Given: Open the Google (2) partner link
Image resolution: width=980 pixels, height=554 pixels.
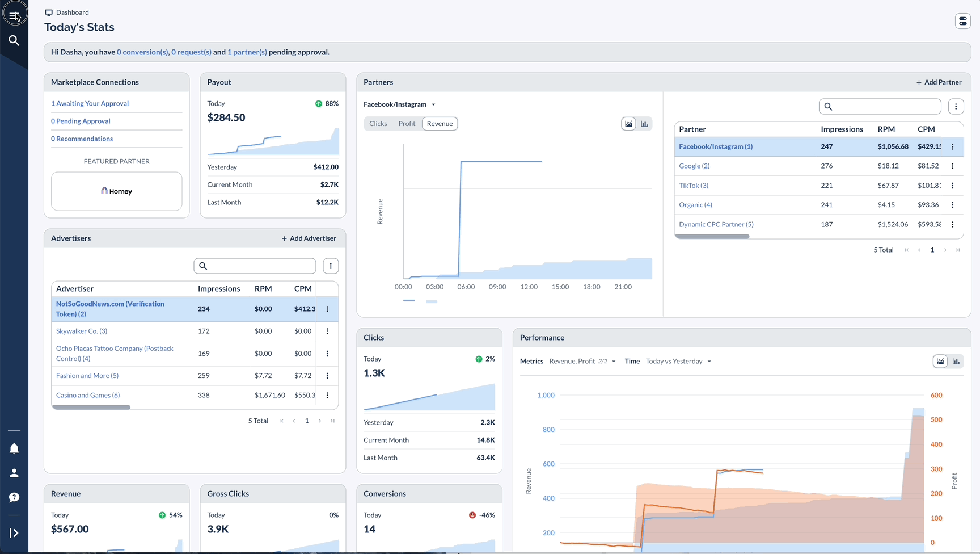Looking at the screenshot, I should [x=694, y=166].
